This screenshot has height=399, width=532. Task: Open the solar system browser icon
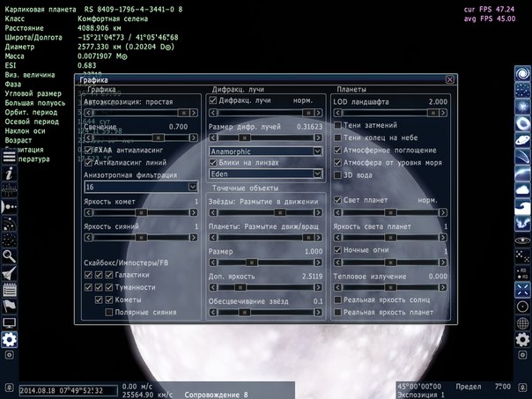(x=9, y=207)
